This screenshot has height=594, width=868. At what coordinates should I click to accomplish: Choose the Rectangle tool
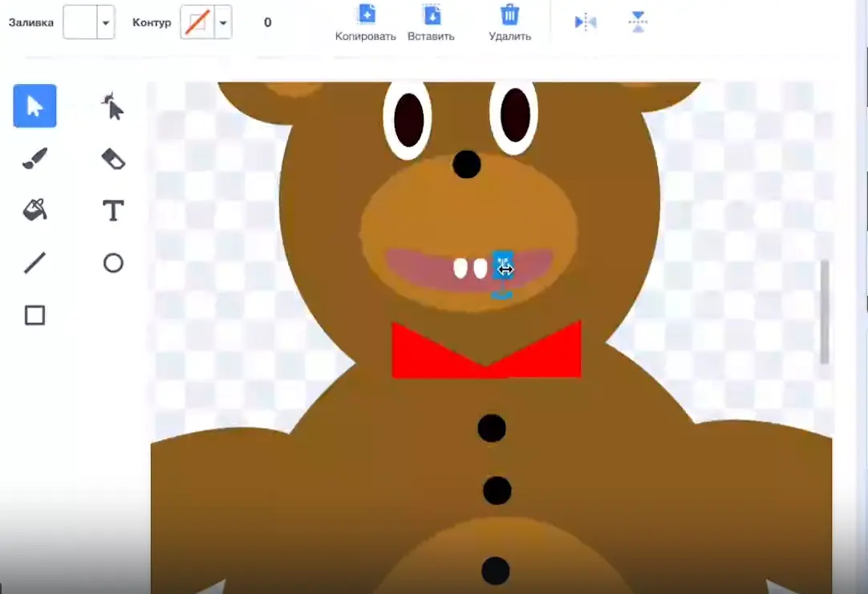click(34, 315)
